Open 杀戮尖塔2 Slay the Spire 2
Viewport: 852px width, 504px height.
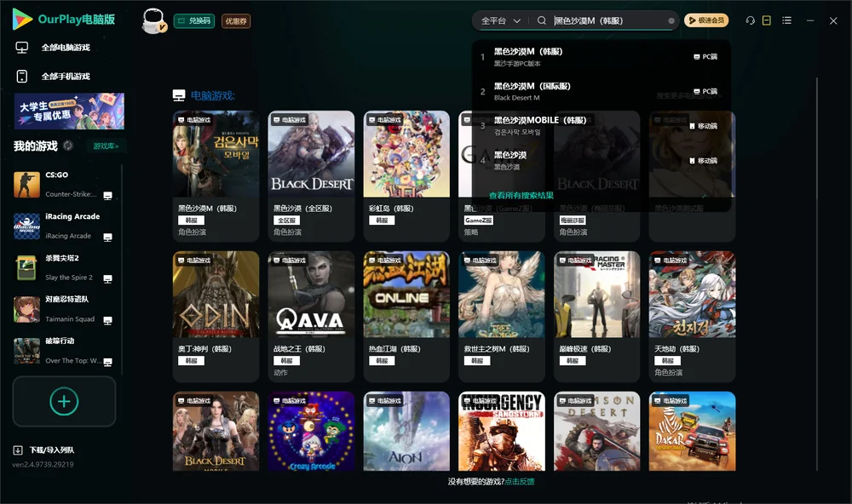coord(64,267)
